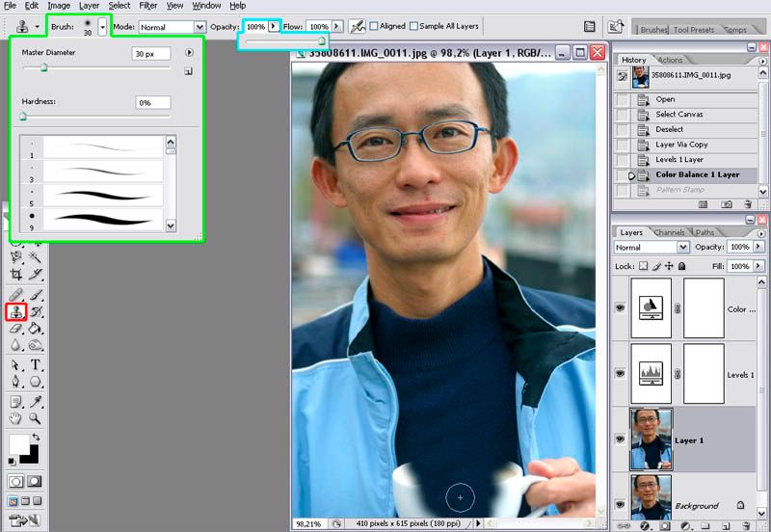Delete current state in History panel
The height and width of the screenshot is (532, 771).
coord(748,204)
